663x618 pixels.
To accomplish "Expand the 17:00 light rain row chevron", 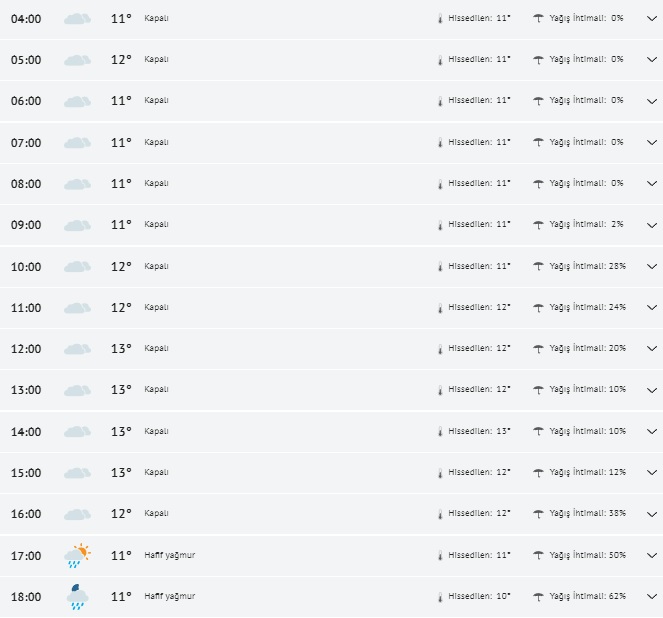I will click(652, 556).
